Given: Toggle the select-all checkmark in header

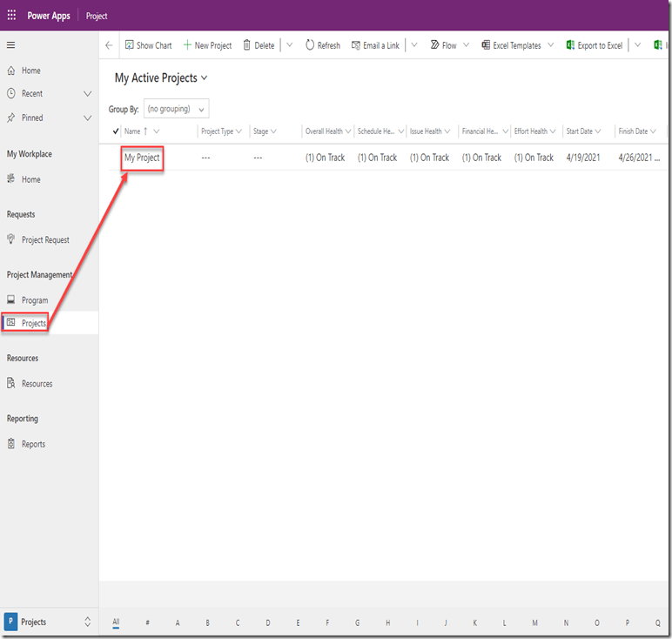Looking at the screenshot, I should point(117,131).
